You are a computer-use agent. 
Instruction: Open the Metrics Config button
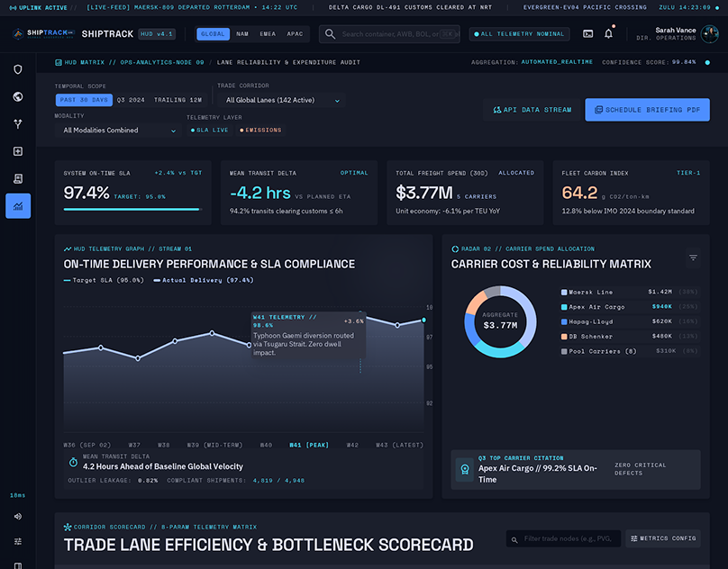(x=663, y=538)
